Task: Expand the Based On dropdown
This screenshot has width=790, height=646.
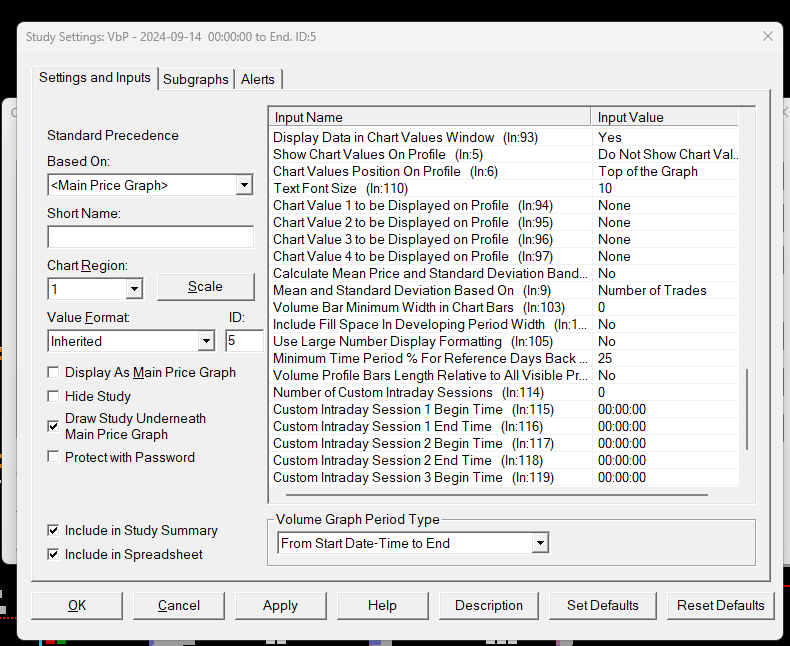Action: tap(244, 185)
